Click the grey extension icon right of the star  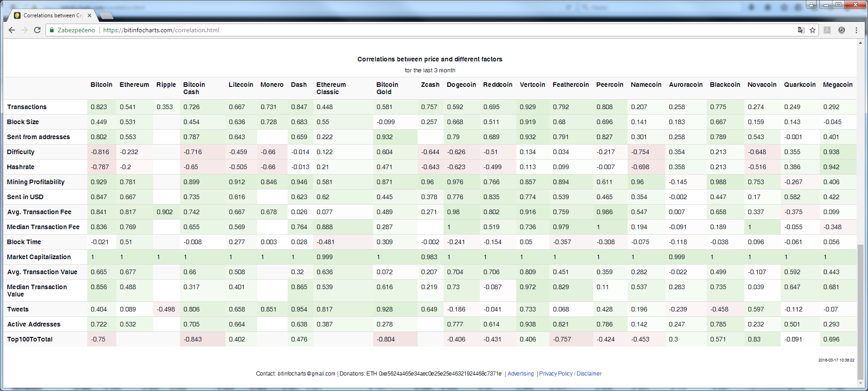coord(827,30)
